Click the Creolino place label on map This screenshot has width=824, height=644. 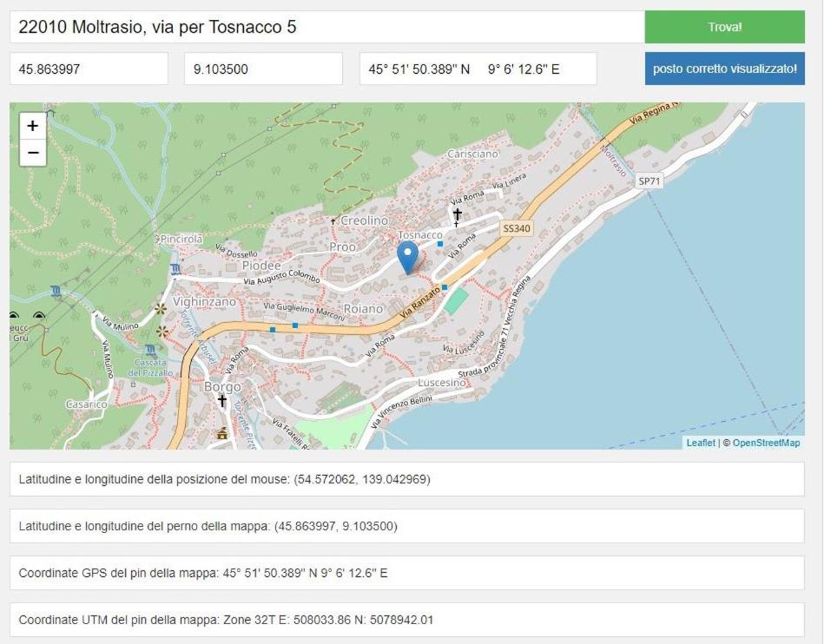pyautogui.click(x=364, y=220)
